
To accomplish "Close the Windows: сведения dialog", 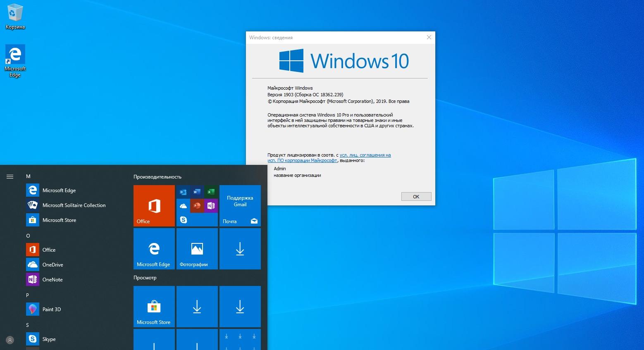I will [x=429, y=37].
